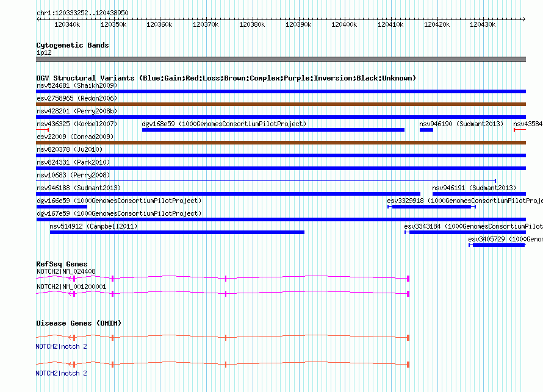Viewport: 543px width, 392px height.
Task: Click the red nsv436325 (Korbel2007) loss feature
Action: 42,130
